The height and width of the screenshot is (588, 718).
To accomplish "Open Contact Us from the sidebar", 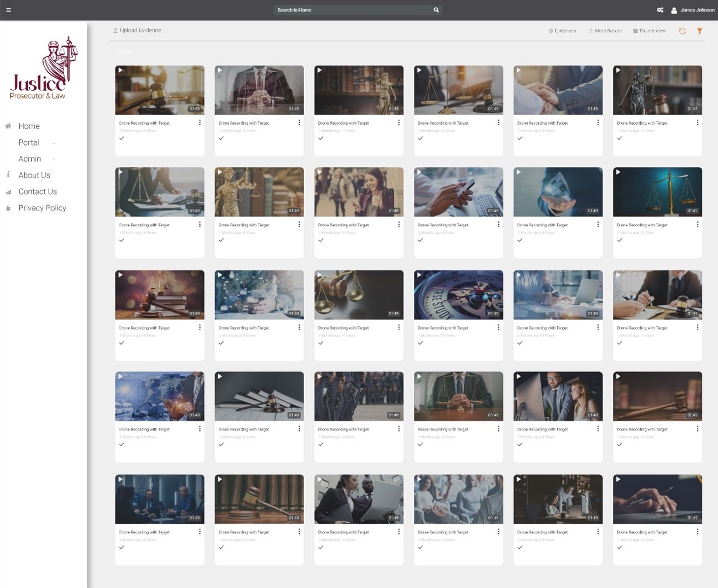I will point(37,191).
